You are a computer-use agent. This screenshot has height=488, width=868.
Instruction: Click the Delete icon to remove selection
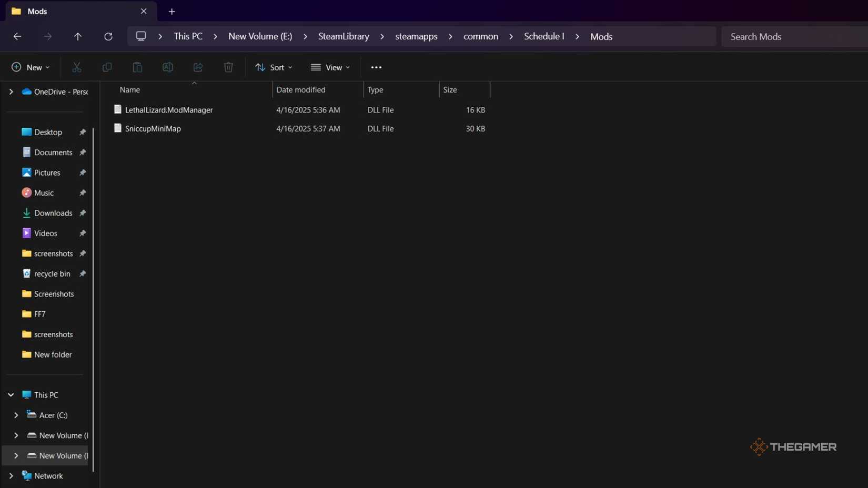pyautogui.click(x=228, y=67)
